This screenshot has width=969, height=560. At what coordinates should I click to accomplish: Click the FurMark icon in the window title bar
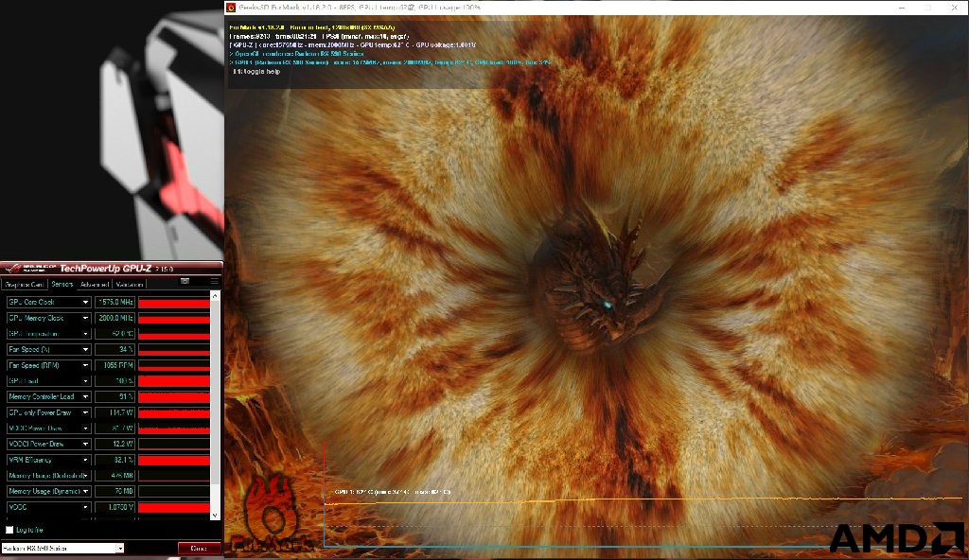pos(231,8)
